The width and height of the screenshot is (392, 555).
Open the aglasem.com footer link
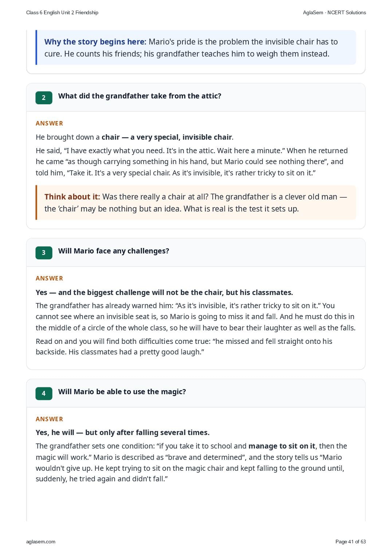pyautogui.click(x=41, y=542)
